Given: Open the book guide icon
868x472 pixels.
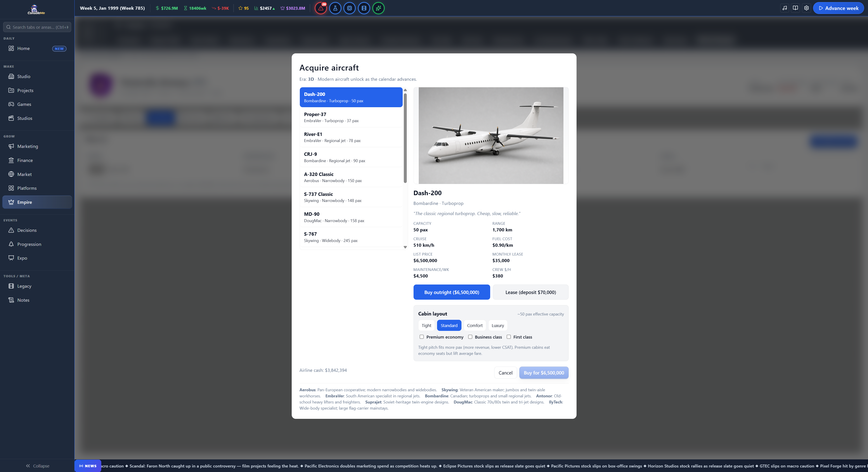Looking at the screenshot, I should (x=796, y=8).
